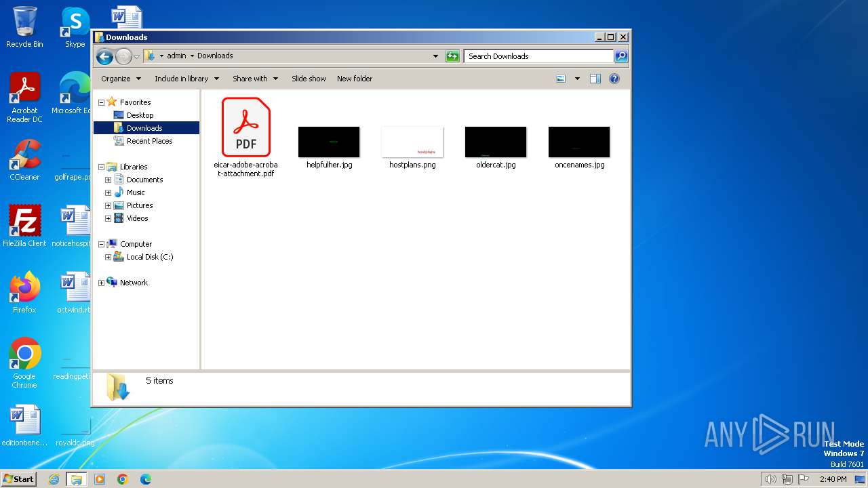Image resolution: width=868 pixels, height=488 pixels.
Task: Select Desktop under Favorites
Action: tap(140, 115)
